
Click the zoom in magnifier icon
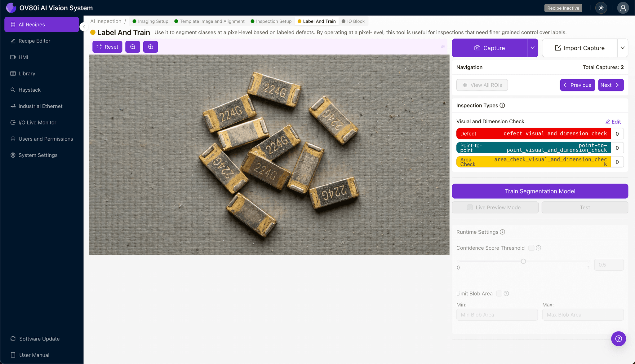(x=150, y=47)
